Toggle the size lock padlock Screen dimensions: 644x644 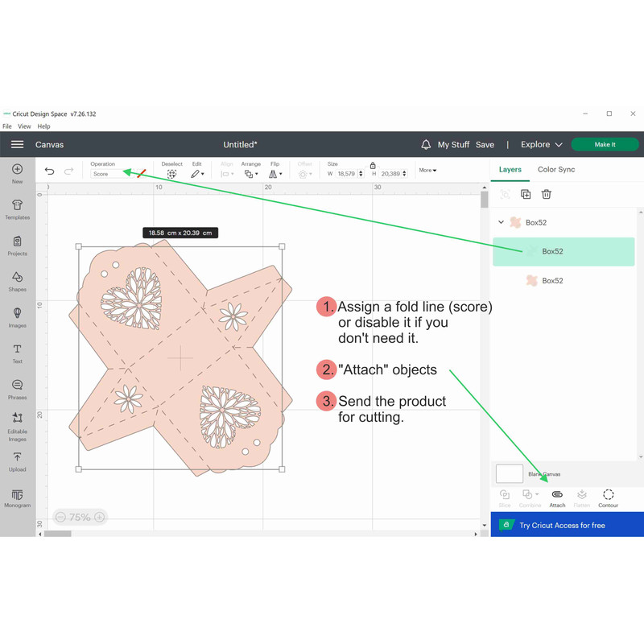pos(373,165)
